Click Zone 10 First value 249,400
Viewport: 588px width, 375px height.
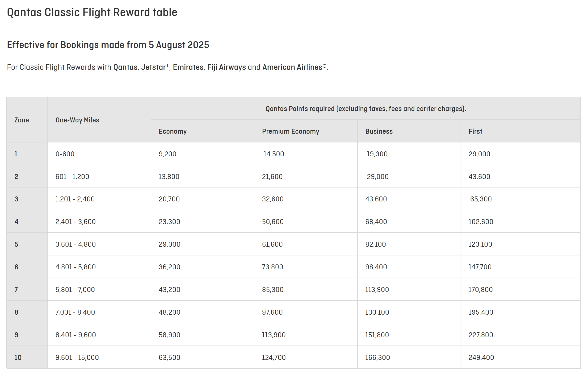coord(481,357)
